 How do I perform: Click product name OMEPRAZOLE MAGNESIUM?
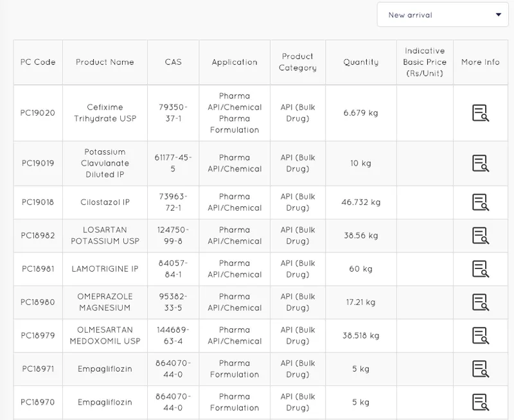105,302
